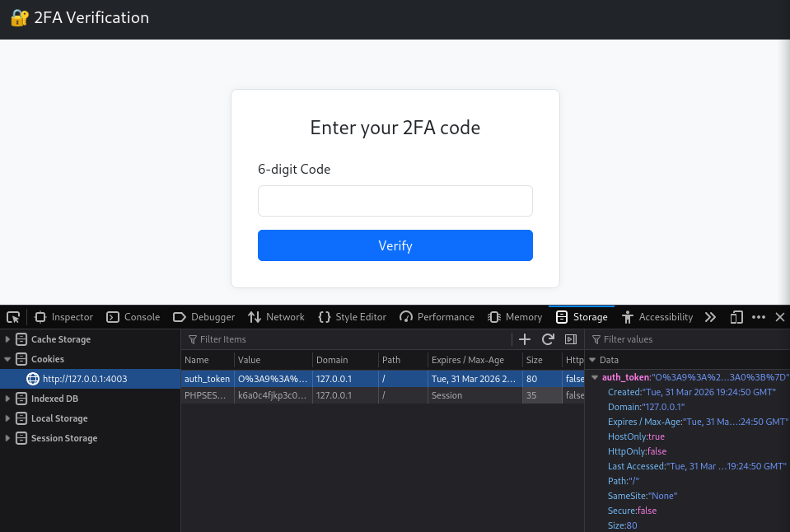Viewport: 790px width, 532px height.
Task: Click the SameSite:"None" data entry
Action: [643, 496]
